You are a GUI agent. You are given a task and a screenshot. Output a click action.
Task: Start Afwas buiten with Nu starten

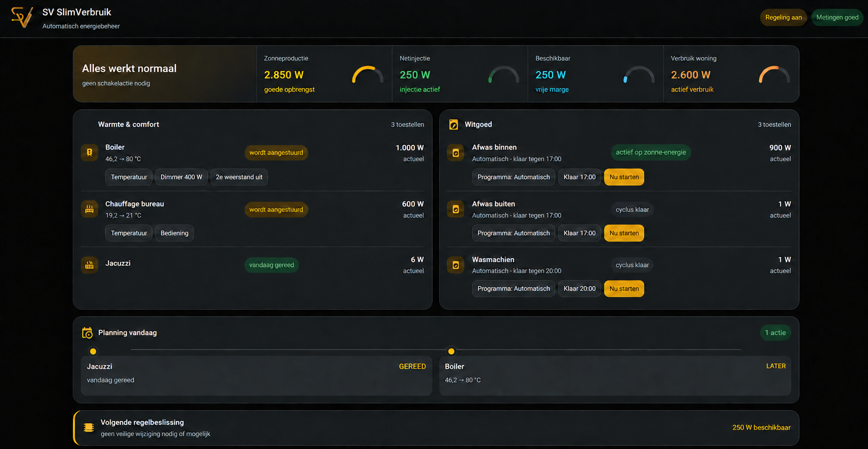tap(624, 233)
